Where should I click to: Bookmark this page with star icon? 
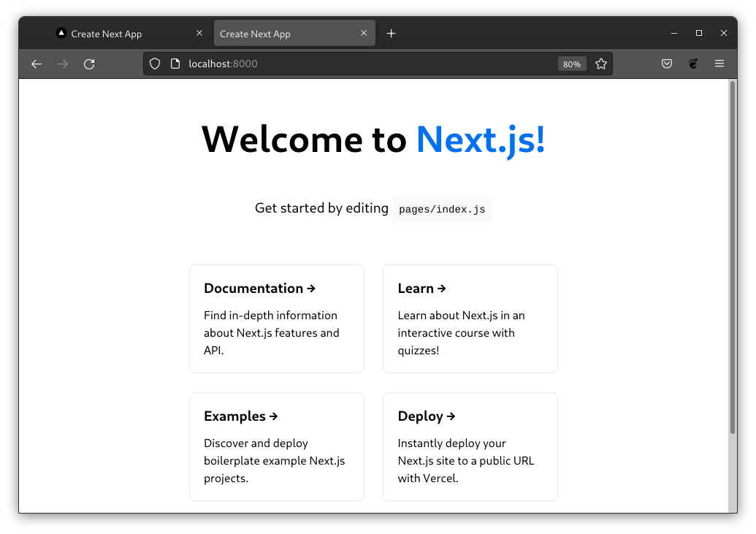point(601,64)
